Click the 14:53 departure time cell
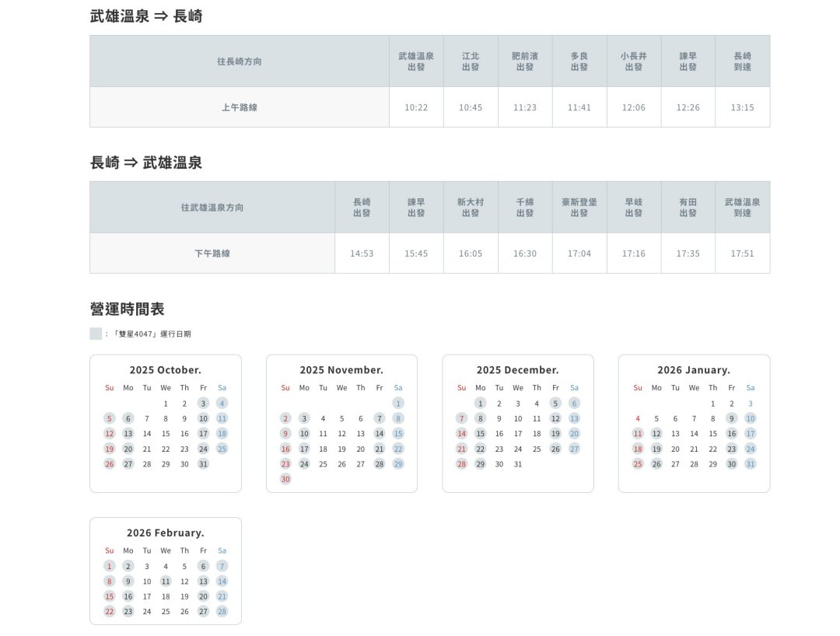 tap(362, 253)
